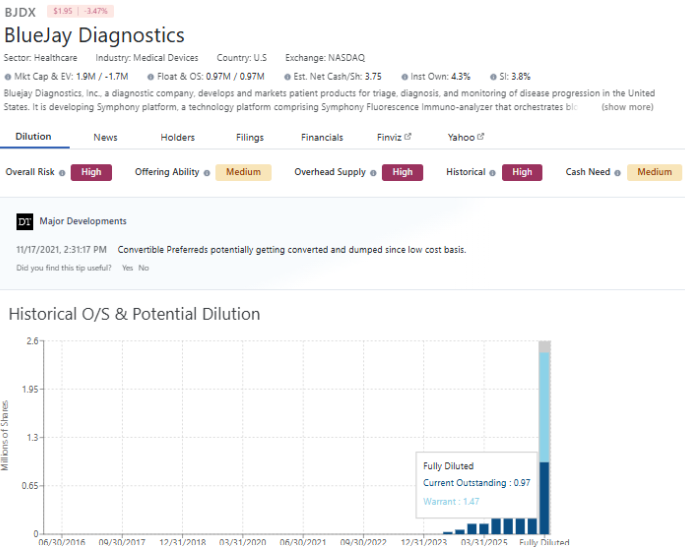This screenshot has height=547, width=685.
Task: Click the Millions of Shares axis title
Action: (5, 436)
